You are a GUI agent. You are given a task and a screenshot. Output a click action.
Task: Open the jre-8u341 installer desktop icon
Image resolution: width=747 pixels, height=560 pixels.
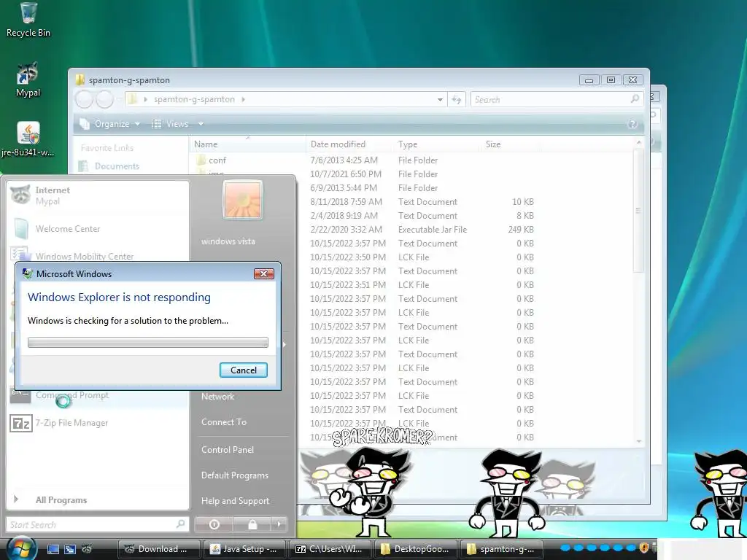tap(28, 139)
